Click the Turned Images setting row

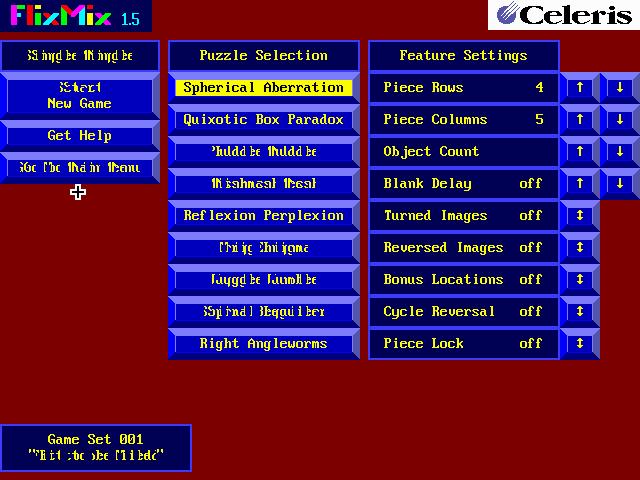click(x=464, y=216)
